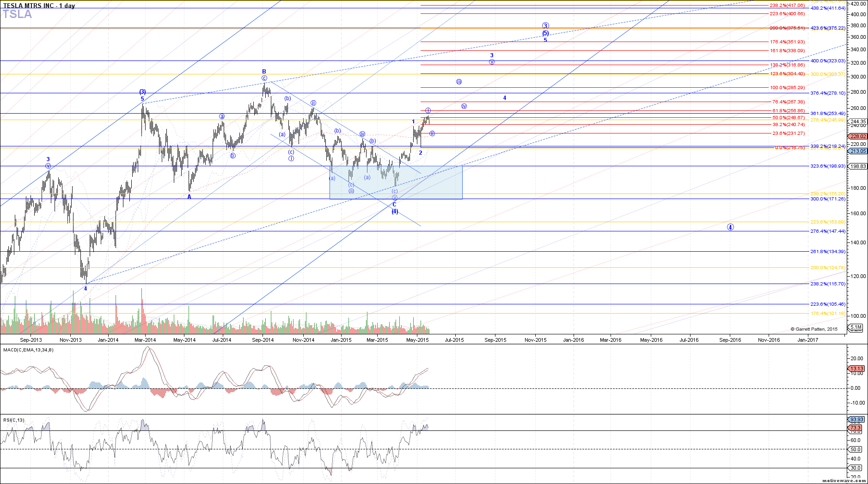Select the 261.8%(134.39) Fibonacci label

828,252
